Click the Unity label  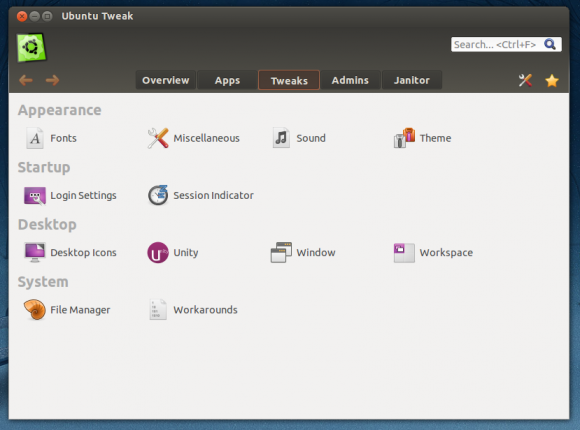(x=186, y=253)
